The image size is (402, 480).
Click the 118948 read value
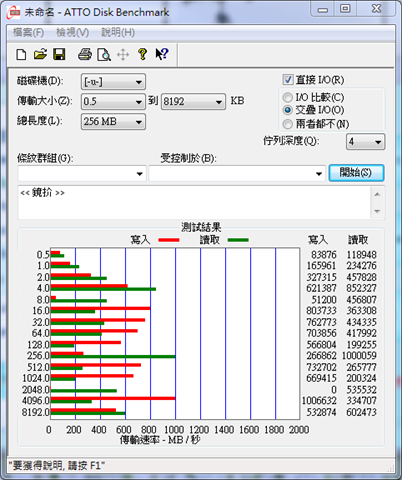coord(362,255)
